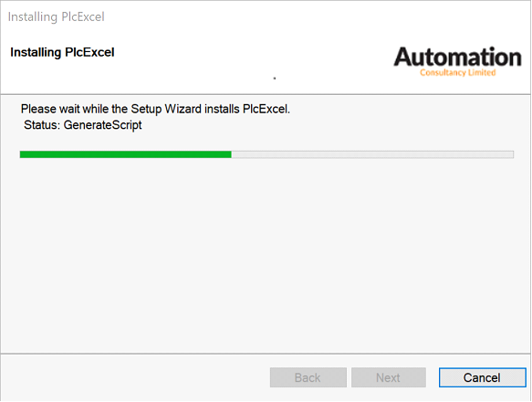Click the Please wait Setup Wizard message
Image resolution: width=532 pixels, height=402 pixels.
pos(155,109)
